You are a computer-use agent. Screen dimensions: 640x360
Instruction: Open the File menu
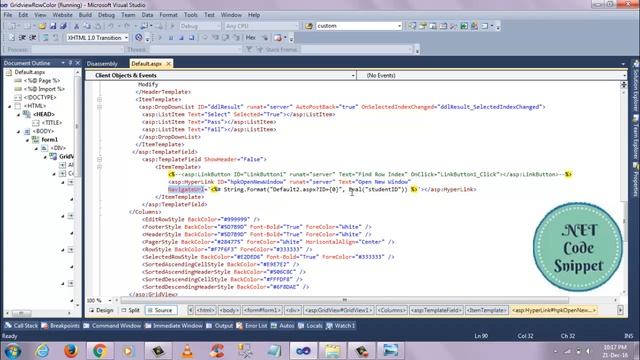(8, 15)
